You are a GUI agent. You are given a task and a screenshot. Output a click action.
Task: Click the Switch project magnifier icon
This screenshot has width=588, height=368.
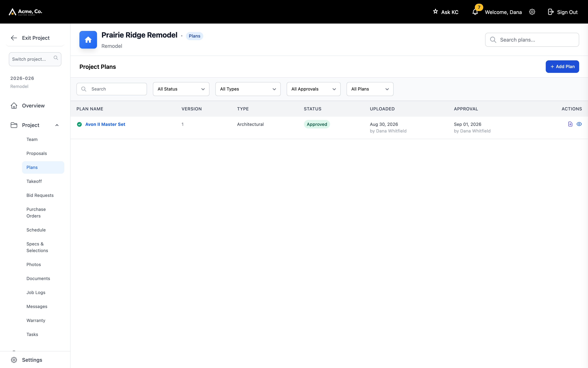[x=56, y=58]
